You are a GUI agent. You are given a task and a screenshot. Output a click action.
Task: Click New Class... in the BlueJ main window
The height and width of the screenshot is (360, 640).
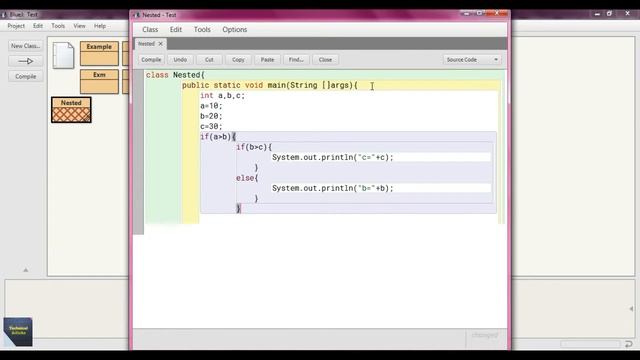coord(25,46)
